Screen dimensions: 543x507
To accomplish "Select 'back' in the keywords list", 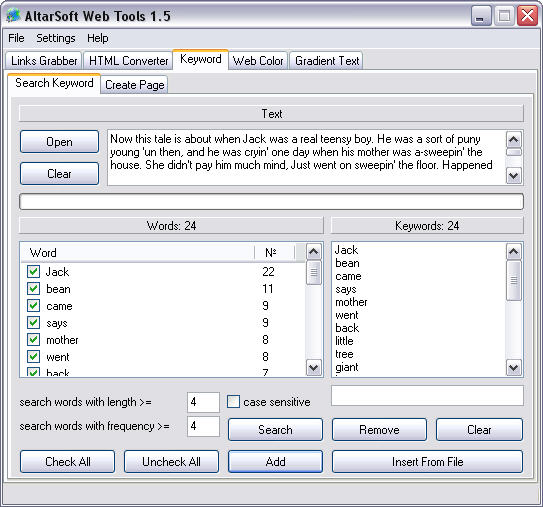I will click(x=347, y=328).
